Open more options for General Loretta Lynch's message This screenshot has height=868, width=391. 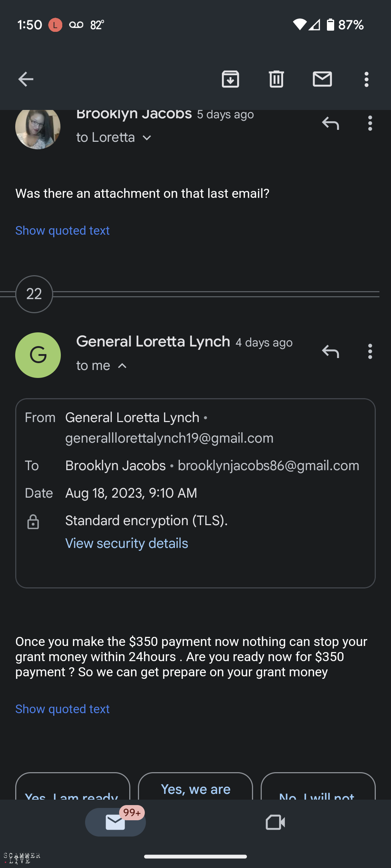(x=370, y=351)
